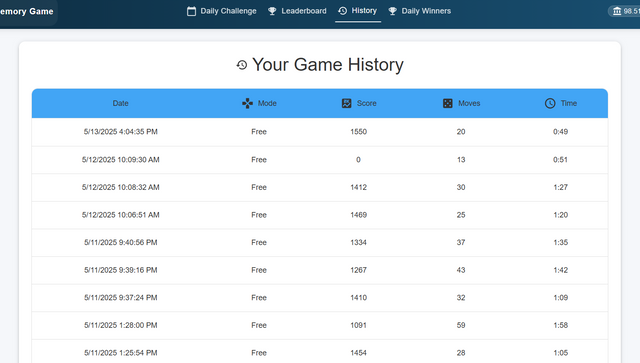
Task: Click the Time column header label
Action: point(569,103)
